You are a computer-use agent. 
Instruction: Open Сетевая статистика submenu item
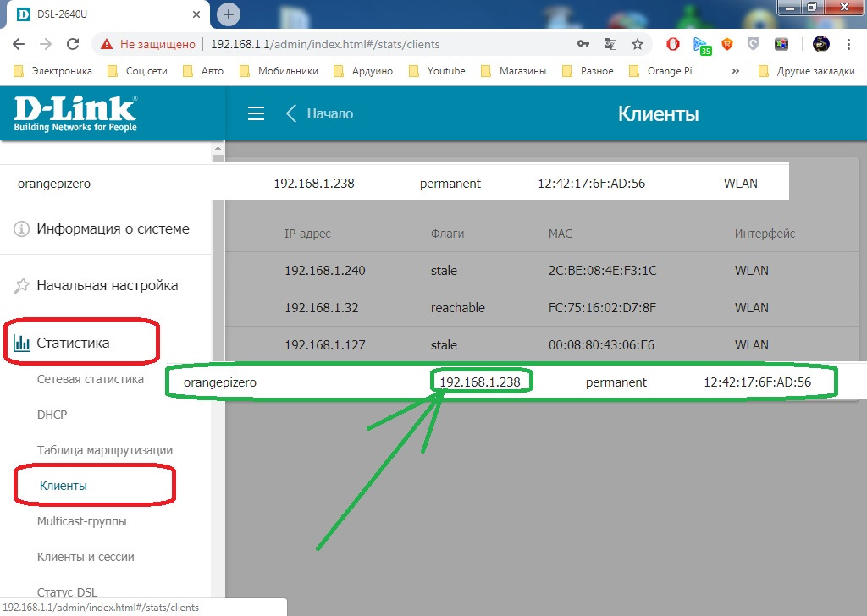tap(90, 380)
